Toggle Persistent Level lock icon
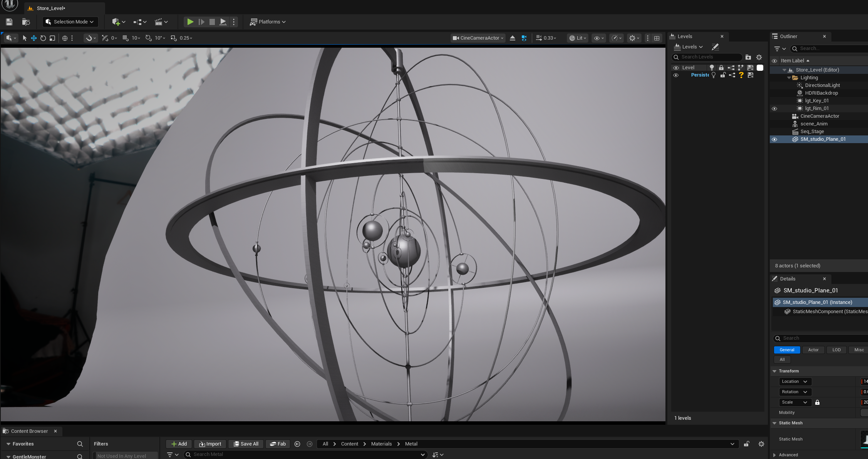Screen dimensions: 868x459 coord(723,75)
